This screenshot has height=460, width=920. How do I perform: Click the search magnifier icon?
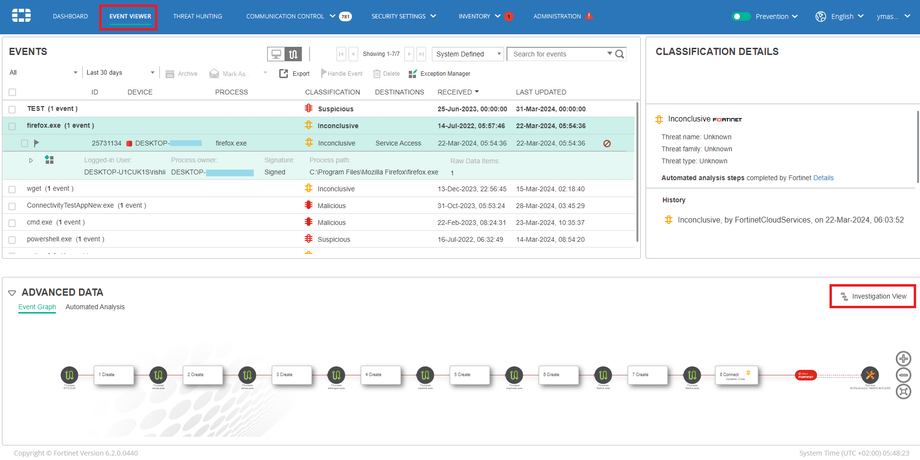coord(620,54)
